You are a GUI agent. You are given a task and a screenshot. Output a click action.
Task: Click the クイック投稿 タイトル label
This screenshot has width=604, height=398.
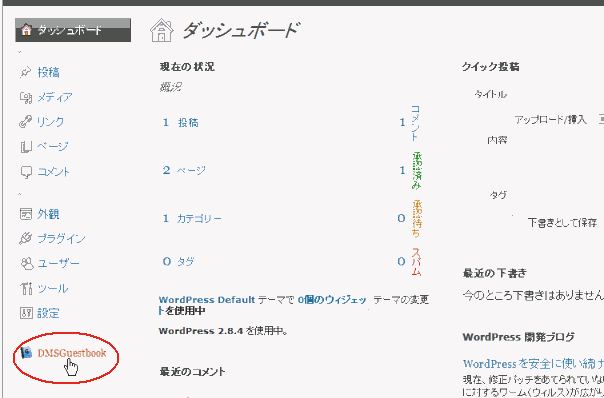tap(490, 94)
